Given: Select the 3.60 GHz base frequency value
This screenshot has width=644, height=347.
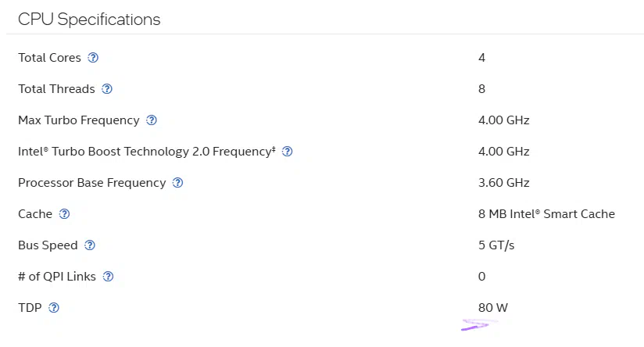Looking at the screenshot, I should pos(503,183).
